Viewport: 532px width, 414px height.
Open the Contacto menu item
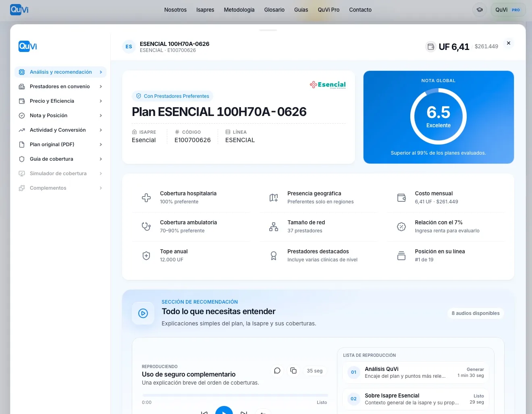point(360,10)
